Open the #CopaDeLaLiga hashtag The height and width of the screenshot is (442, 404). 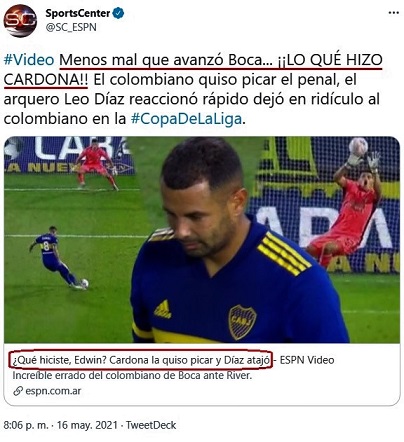click(x=186, y=119)
